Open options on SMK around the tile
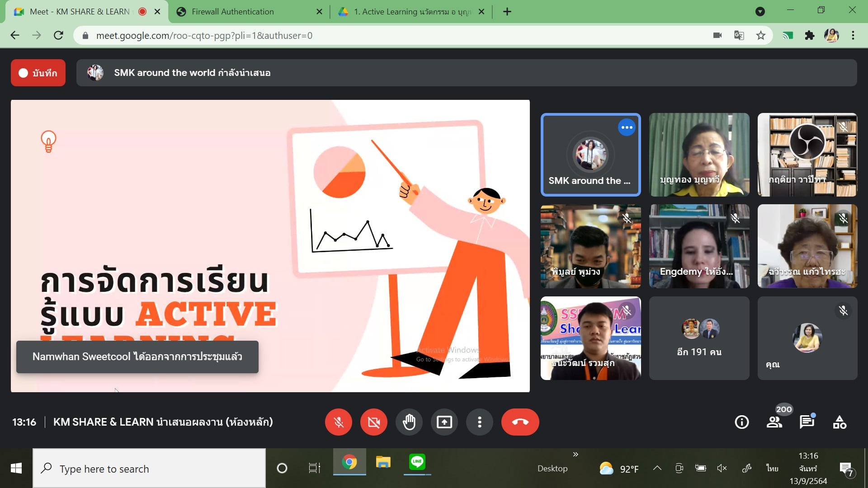The image size is (868, 488). click(627, 127)
